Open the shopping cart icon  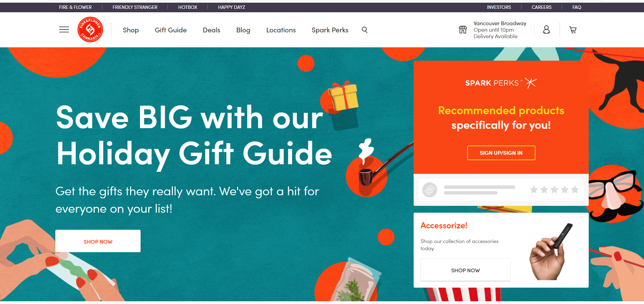tap(573, 30)
